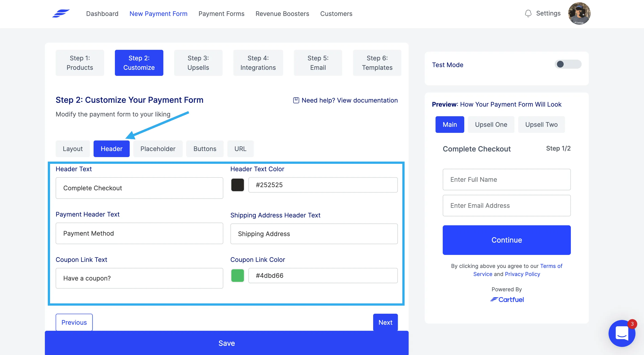Viewport: 644px width, 355px height.
Task: Open Revenue Boosters nav item
Action: (x=282, y=13)
